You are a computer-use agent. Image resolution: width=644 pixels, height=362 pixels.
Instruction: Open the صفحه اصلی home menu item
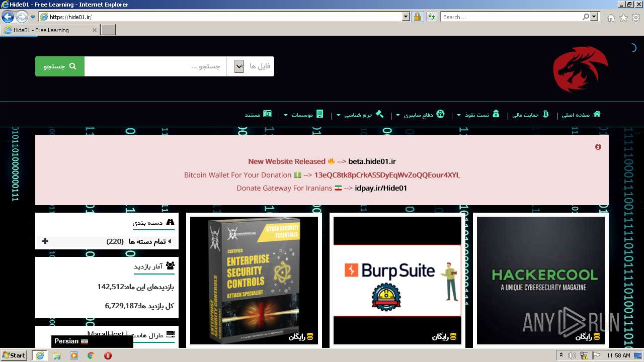point(576,115)
